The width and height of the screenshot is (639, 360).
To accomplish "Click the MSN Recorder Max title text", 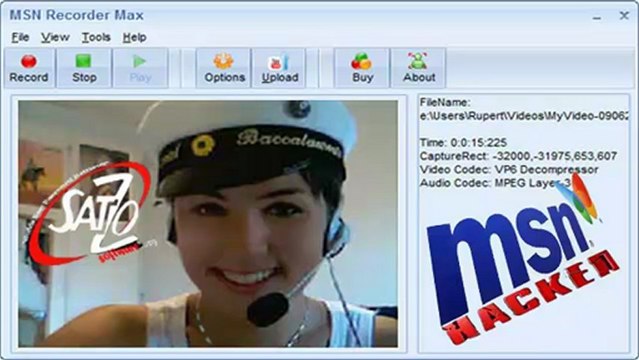I will [77, 15].
